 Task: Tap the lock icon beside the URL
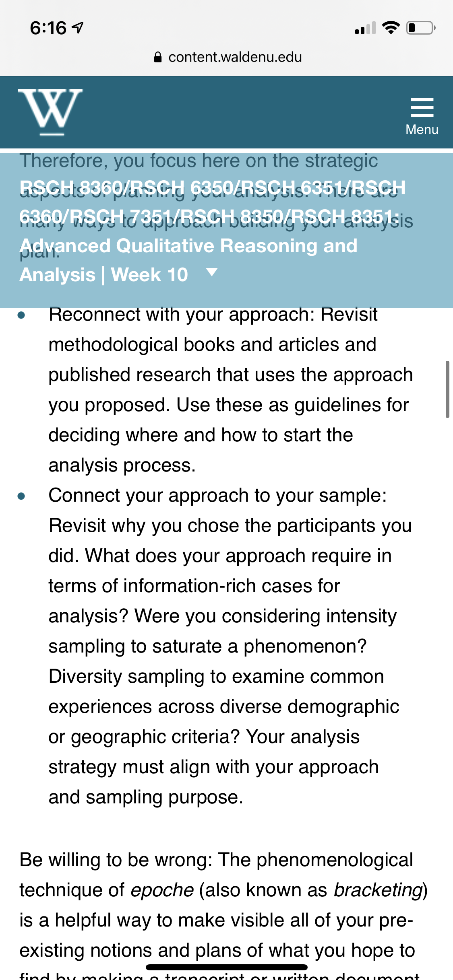tap(158, 57)
